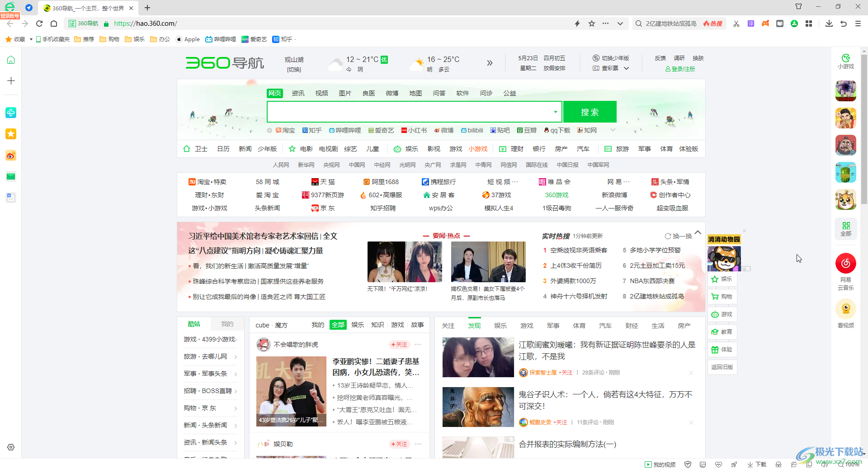868x469 pixels.
Task: Open the 淘宝·特卖 link
Action: [208, 182]
